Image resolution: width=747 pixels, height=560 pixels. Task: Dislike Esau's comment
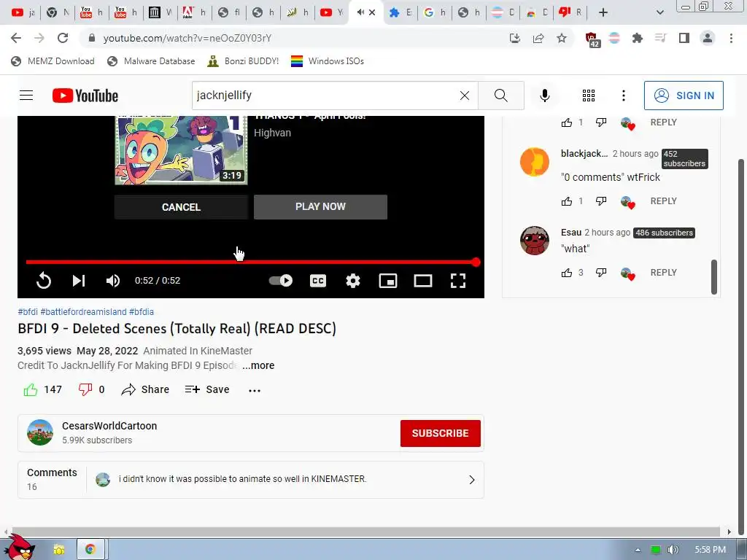coord(601,273)
